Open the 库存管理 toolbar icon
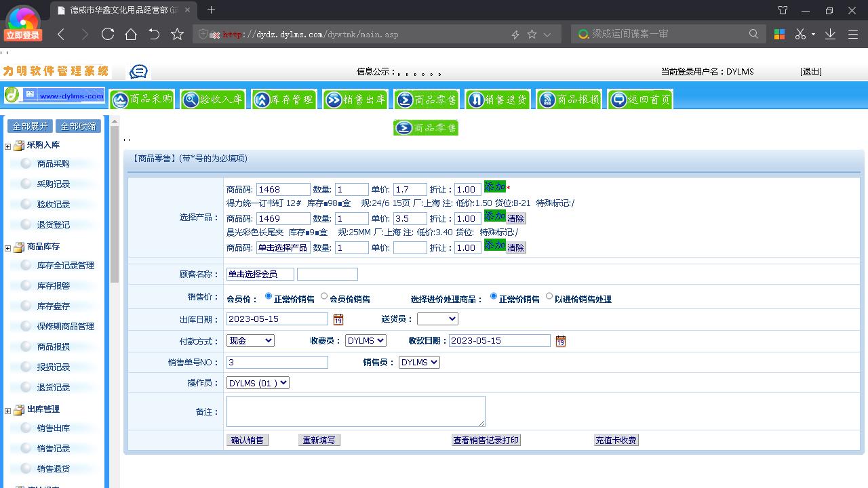 pos(284,99)
